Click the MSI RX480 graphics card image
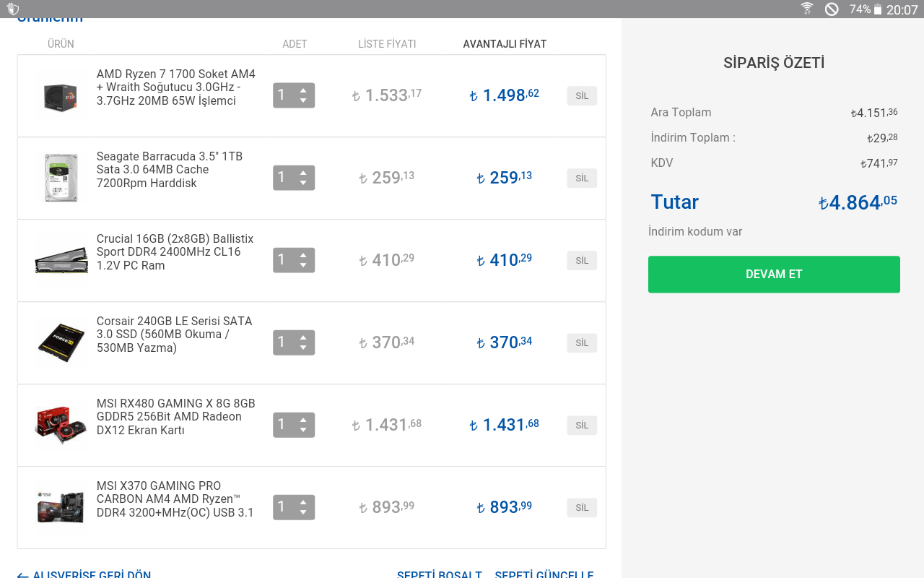This screenshot has width=924, height=578. click(x=61, y=425)
